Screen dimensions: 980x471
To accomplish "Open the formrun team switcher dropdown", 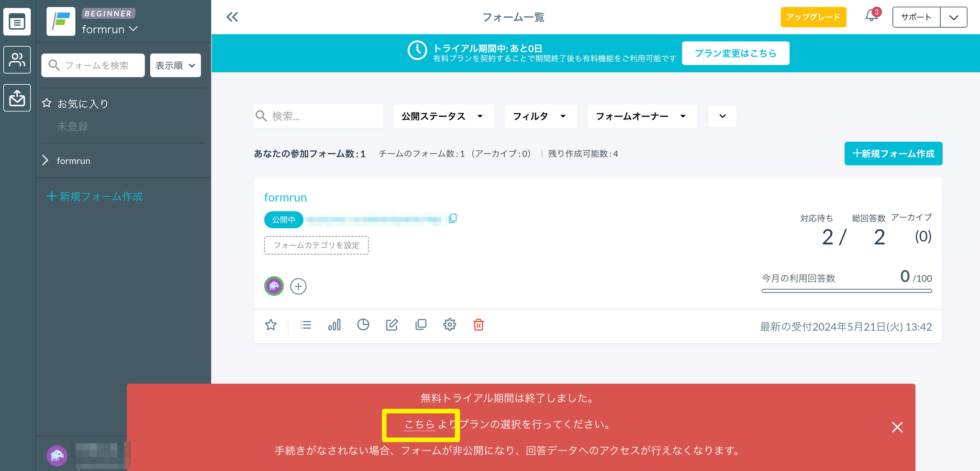I will (x=110, y=29).
